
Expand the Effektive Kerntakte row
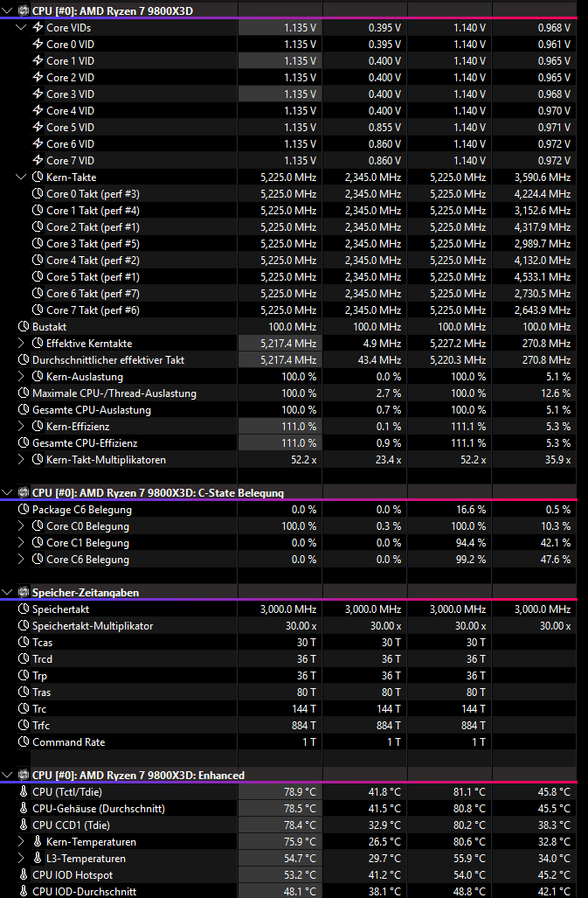[22, 343]
